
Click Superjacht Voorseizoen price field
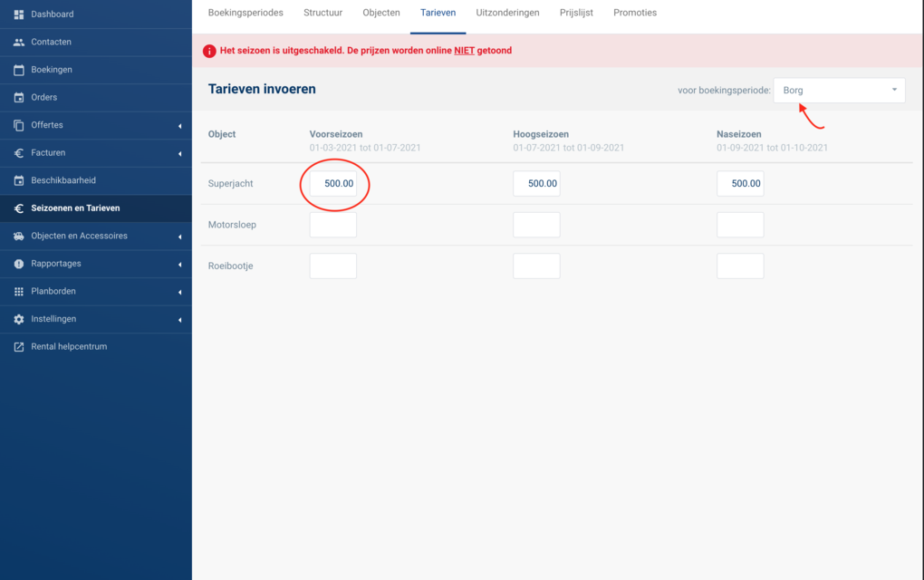333,184
